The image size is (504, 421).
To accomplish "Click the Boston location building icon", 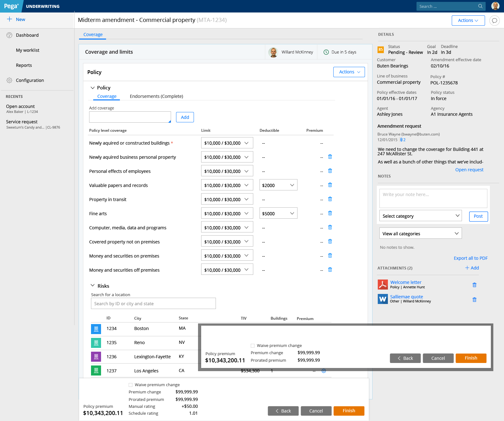I will [96, 329].
